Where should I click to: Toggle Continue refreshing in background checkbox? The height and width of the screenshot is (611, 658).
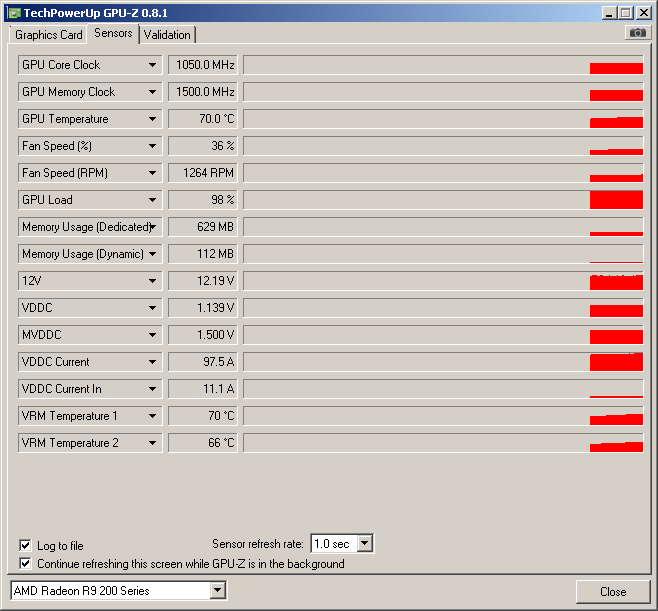(x=25, y=563)
